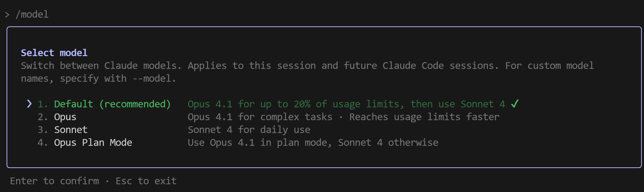
Task: Pick the Opus Plan Mode option
Action: (x=93, y=143)
